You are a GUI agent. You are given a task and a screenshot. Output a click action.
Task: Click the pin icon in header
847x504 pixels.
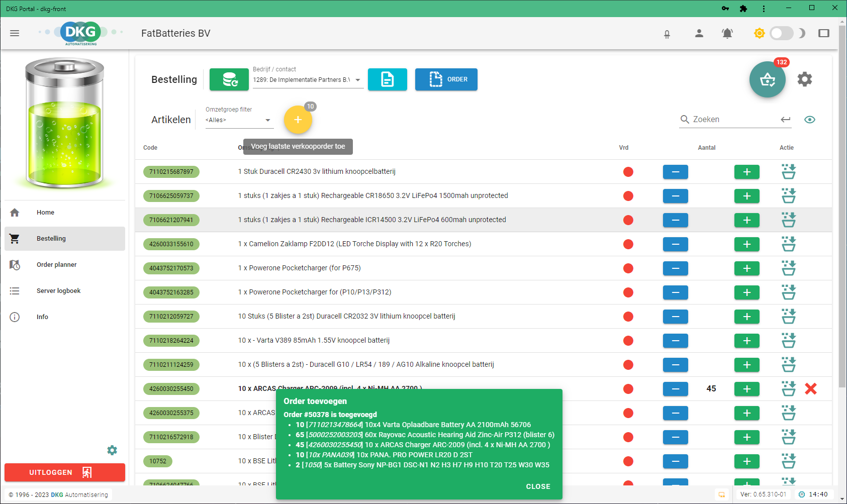click(667, 34)
